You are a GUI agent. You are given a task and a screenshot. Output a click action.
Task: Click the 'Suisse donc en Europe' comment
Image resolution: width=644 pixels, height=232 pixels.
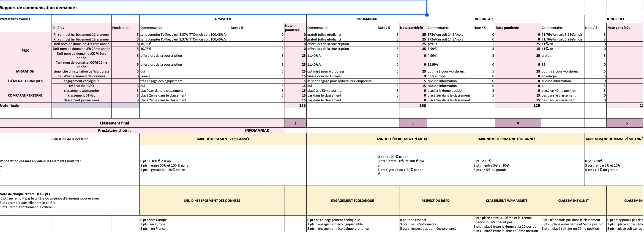click(342, 76)
